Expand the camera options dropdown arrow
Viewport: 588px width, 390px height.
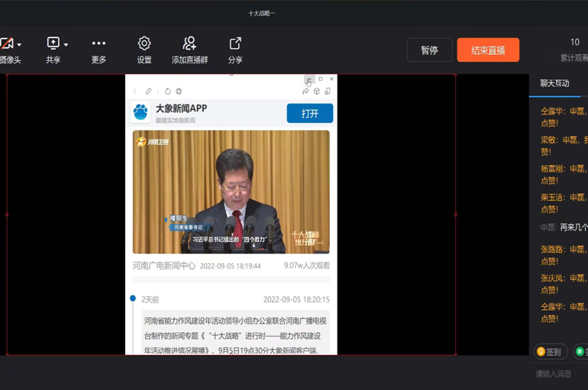tap(19, 45)
